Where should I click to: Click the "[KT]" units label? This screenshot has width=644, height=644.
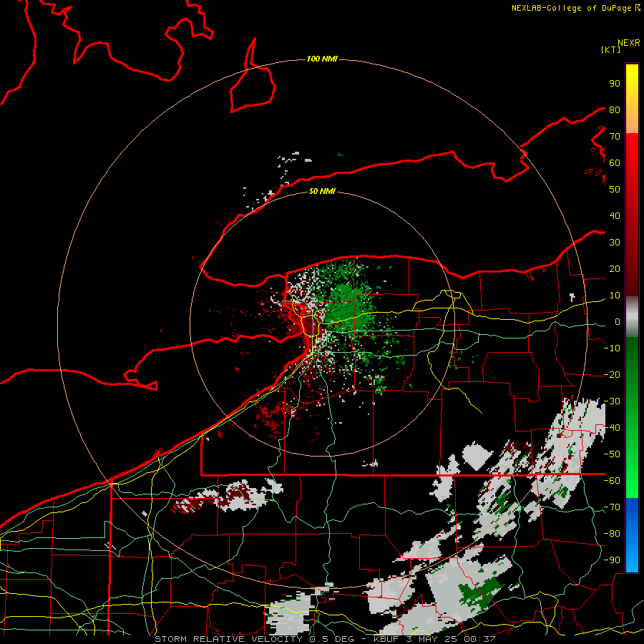coord(610,49)
